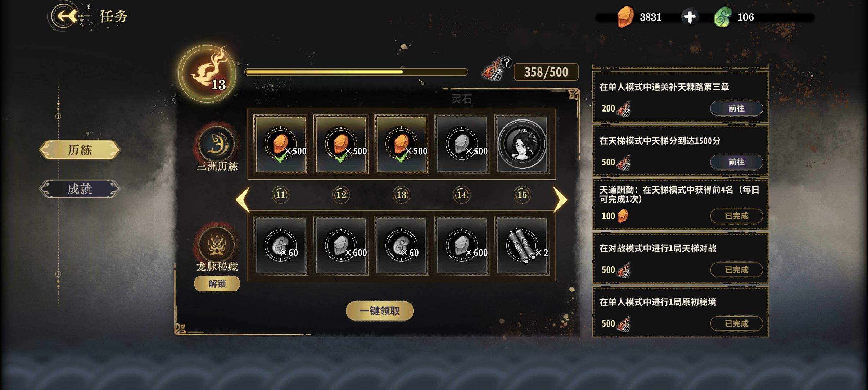Click the 解锁 unlock button

click(x=217, y=284)
